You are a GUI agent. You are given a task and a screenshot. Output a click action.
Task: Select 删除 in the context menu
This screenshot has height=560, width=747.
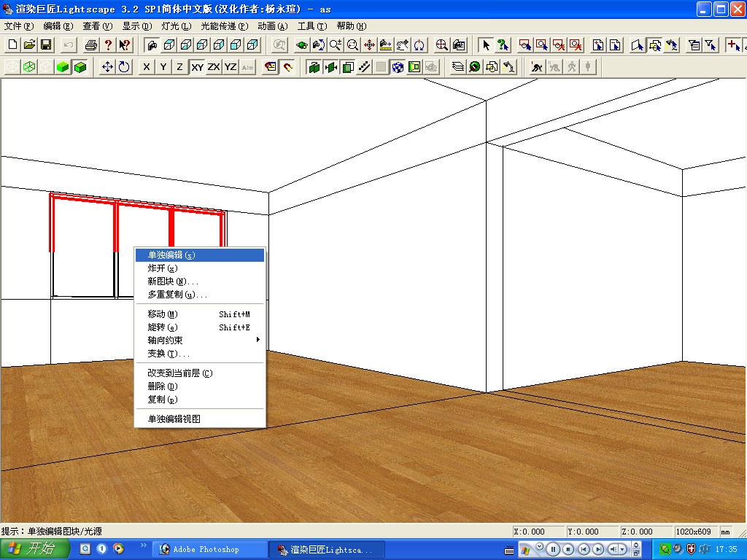(163, 386)
